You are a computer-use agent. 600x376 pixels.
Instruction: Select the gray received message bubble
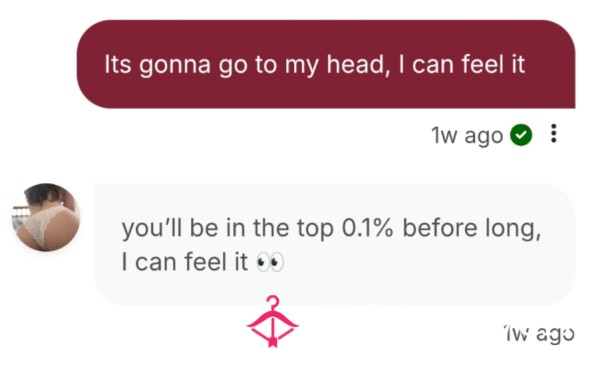tap(334, 244)
